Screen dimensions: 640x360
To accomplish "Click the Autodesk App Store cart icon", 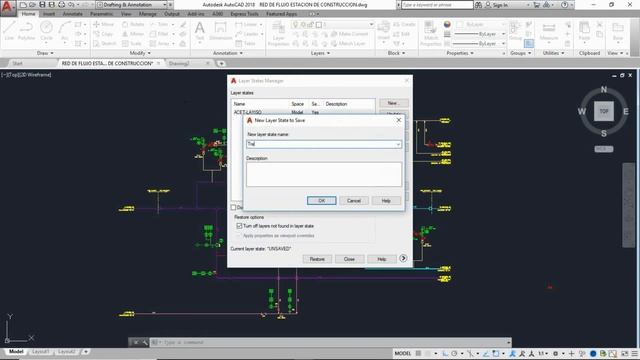I will [x=536, y=5].
